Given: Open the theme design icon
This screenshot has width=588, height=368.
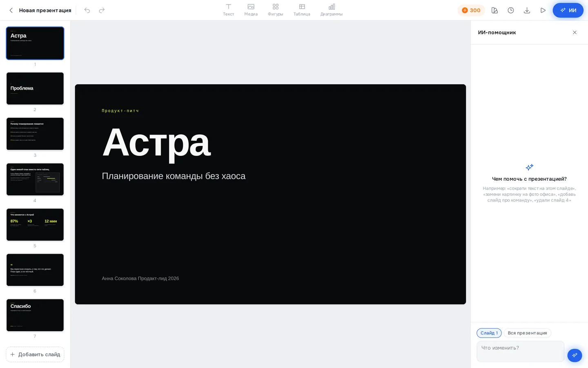Looking at the screenshot, I should tap(494, 10).
